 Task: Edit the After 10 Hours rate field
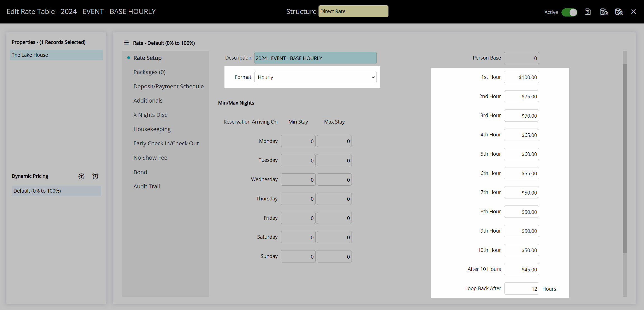pyautogui.click(x=521, y=269)
